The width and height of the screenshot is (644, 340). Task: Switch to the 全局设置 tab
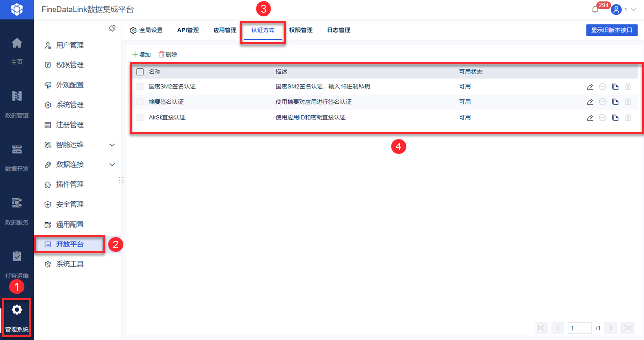(146, 30)
